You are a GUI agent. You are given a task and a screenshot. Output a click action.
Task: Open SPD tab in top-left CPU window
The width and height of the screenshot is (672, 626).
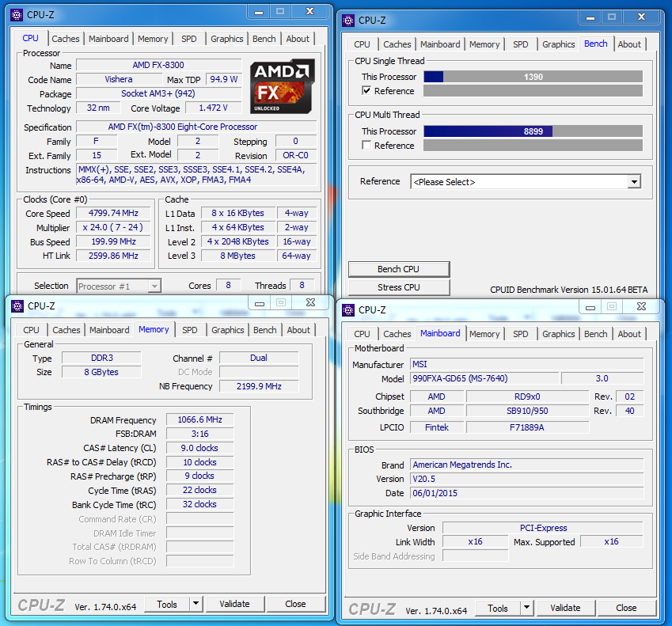click(189, 39)
